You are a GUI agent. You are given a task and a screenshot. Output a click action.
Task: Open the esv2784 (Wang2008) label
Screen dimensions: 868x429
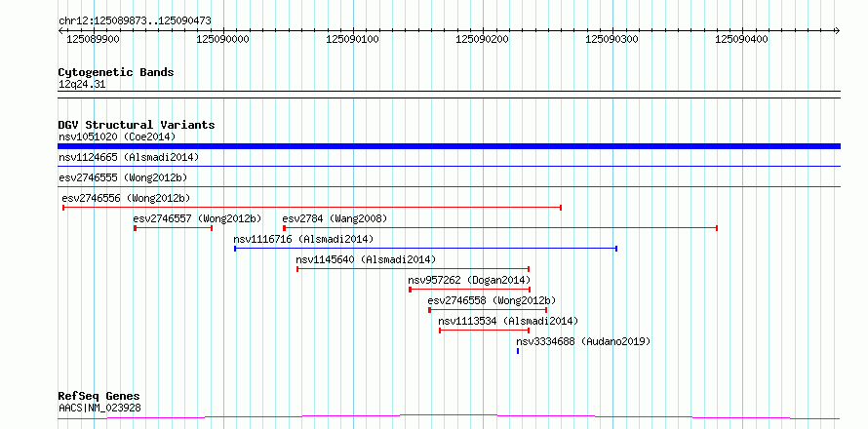tap(335, 218)
